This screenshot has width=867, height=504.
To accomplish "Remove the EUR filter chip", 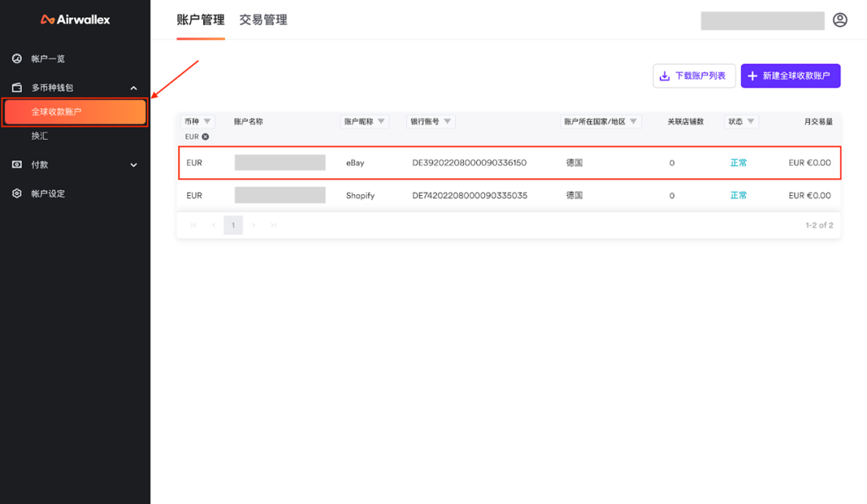I will [x=206, y=136].
